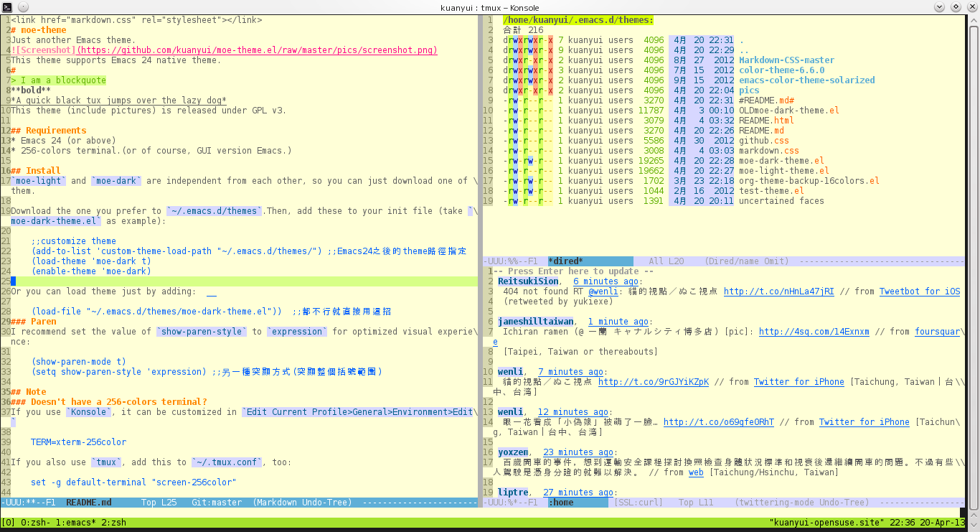
Task: Open moe-dark-theme.el in dired listing
Action: tap(781, 161)
